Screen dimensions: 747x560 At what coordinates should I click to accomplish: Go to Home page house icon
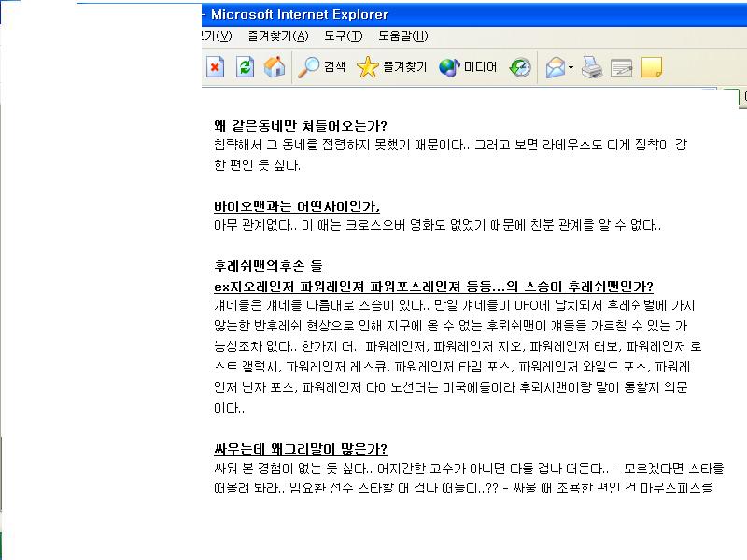tap(275, 67)
